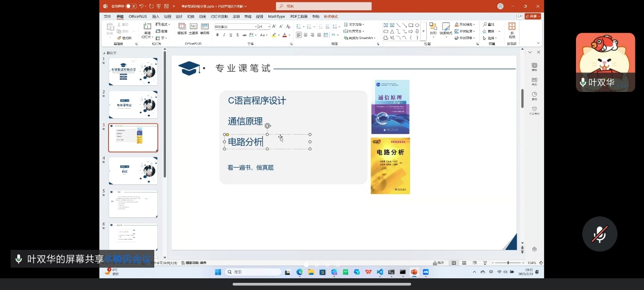Click the Share (共享) button
Screen dimensions: 644x290
click(x=533, y=16)
